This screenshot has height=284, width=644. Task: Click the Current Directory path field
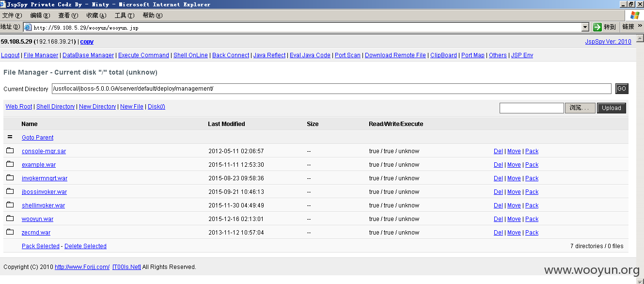pyautogui.click(x=331, y=89)
